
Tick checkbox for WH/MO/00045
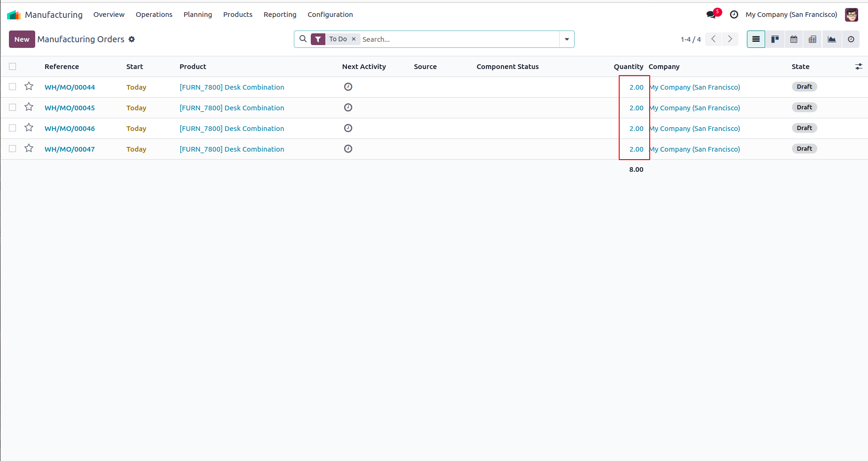pyautogui.click(x=13, y=108)
